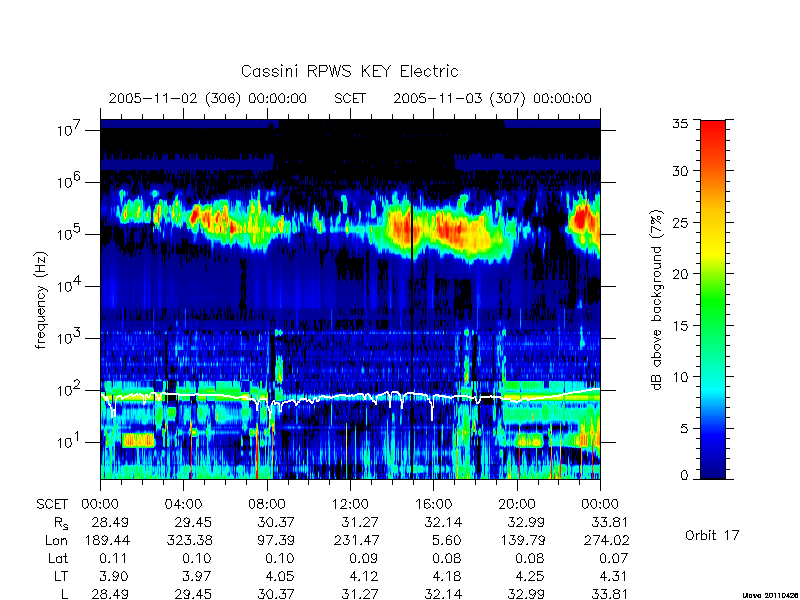This screenshot has height=600, width=800.
Task: Click 31.27 in the Rs row
Action: [360, 522]
